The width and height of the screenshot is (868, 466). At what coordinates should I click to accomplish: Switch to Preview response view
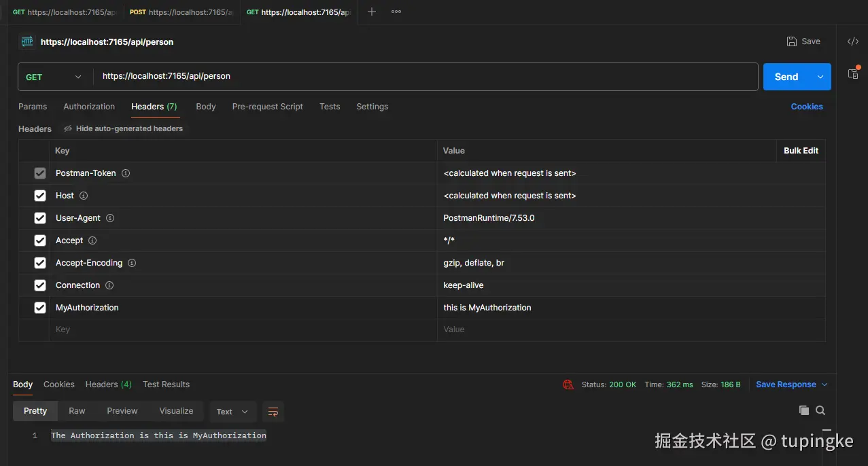(x=122, y=411)
